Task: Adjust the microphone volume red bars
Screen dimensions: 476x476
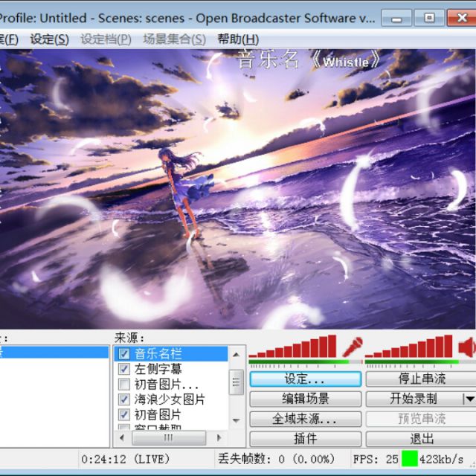Action: coord(292,346)
